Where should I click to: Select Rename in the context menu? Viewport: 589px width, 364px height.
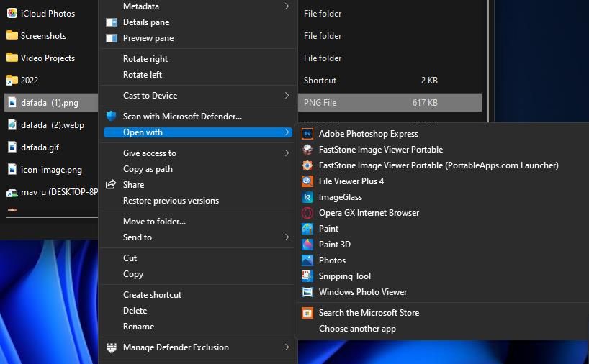pyautogui.click(x=139, y=327)
